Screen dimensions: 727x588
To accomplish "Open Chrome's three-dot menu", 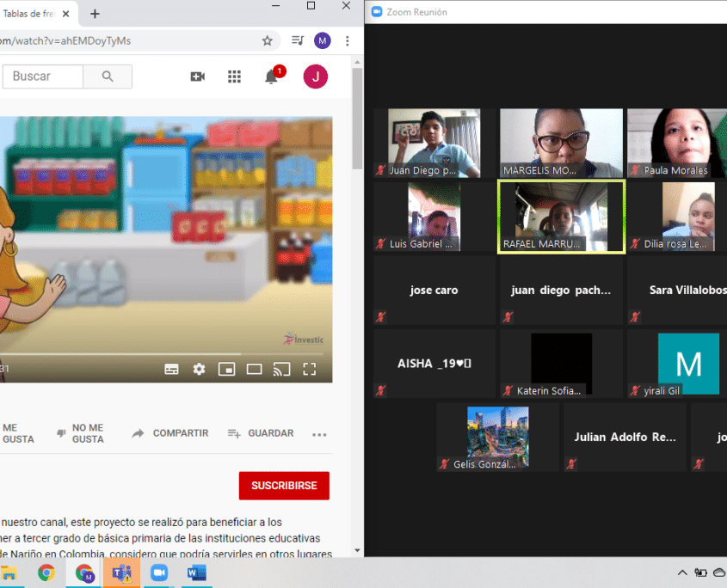I will point(348,40).
